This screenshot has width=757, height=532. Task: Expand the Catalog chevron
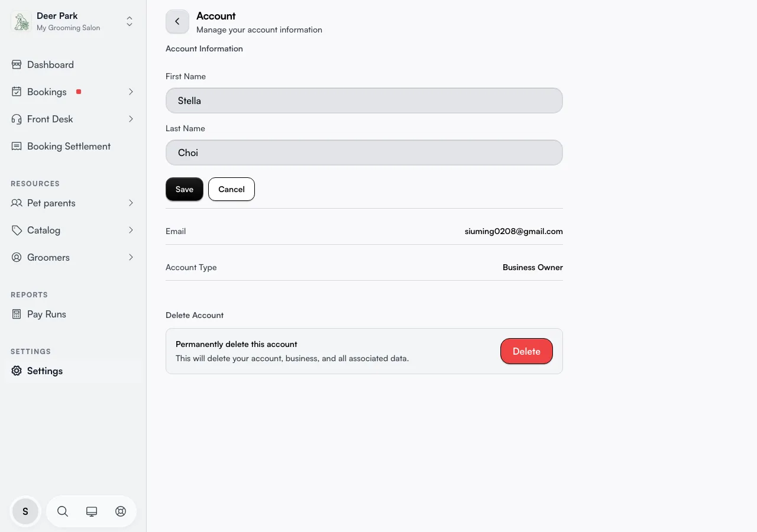click(131, 230)
